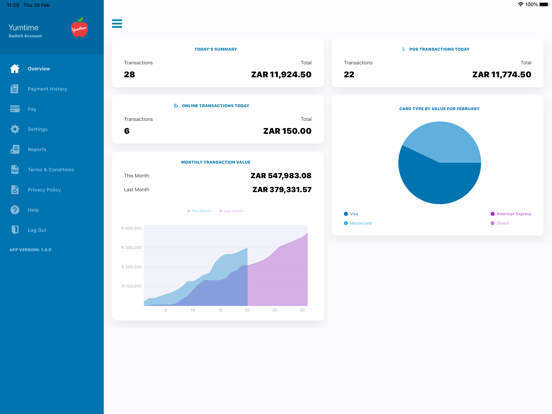Viewport: 552px width, 414px height.
Task: Tap the Wi-Fi status icon
Action: click(x=520, y=5)
